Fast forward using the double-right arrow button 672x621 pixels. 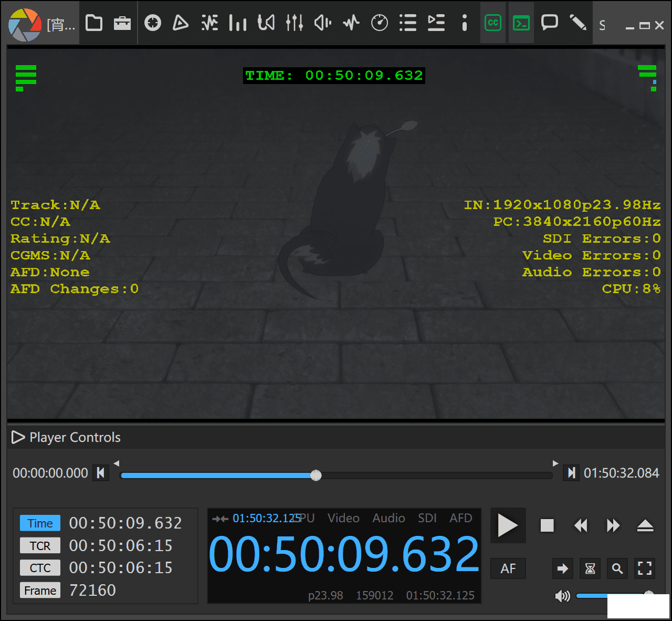(x=613, y=525)
